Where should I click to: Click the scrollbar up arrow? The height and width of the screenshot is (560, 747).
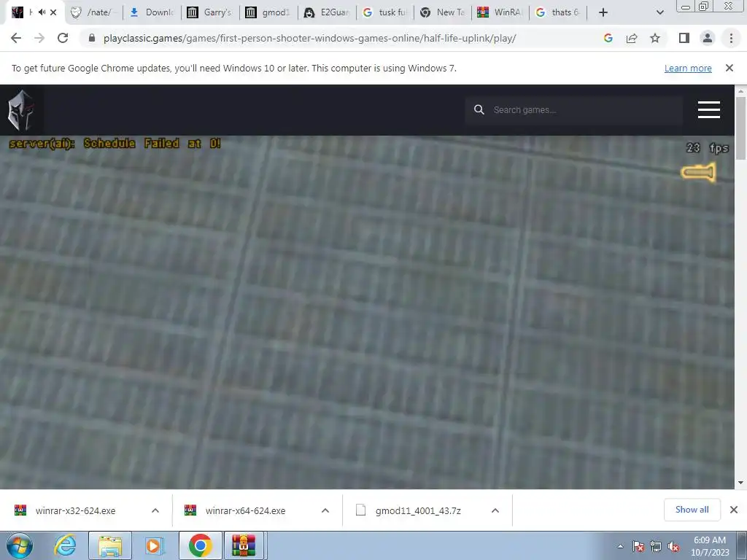(x=740, y=90)
